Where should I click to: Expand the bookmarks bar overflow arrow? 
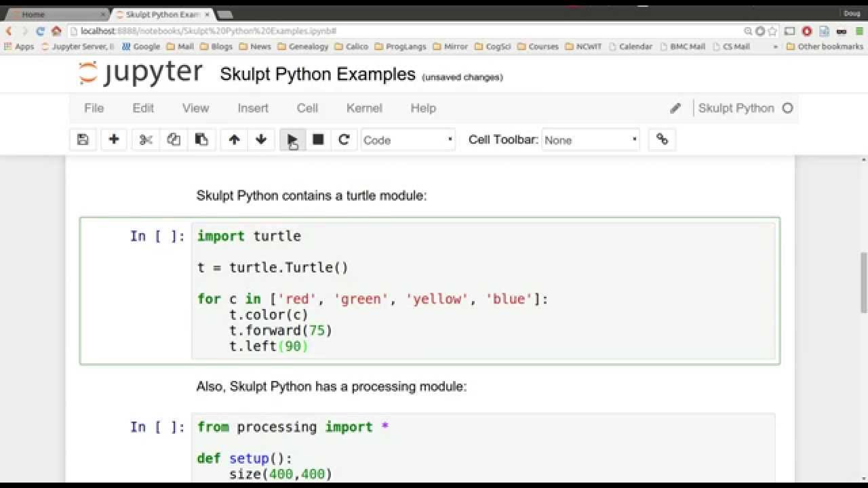point(776,47)
